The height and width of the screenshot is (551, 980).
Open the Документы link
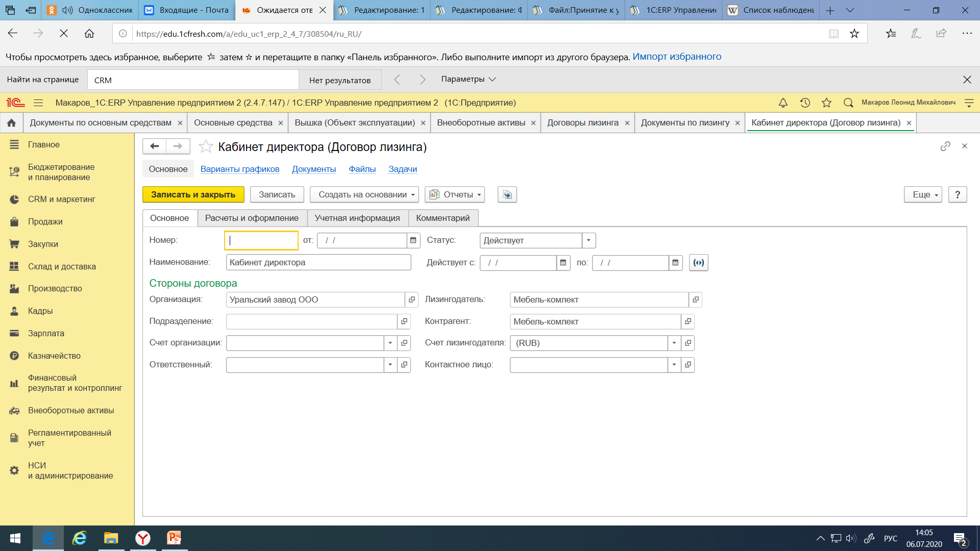point(314,169)
